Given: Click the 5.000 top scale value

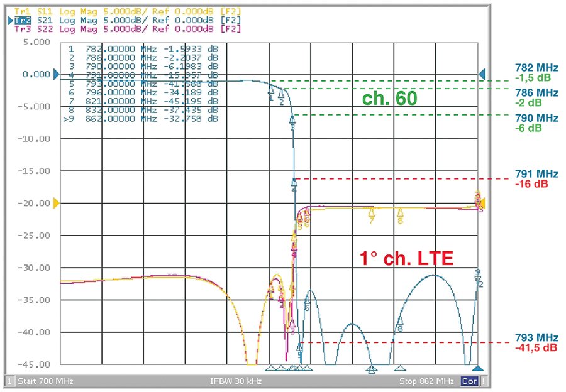Looking at the screenshot, I should [x=35, y=42].
